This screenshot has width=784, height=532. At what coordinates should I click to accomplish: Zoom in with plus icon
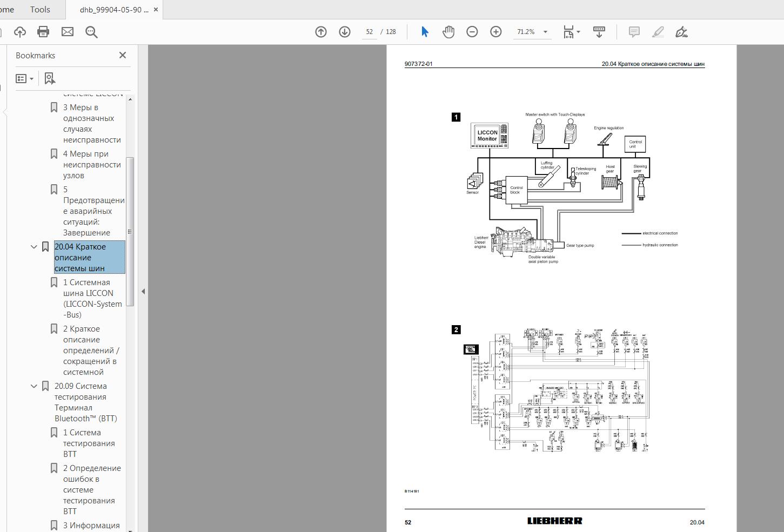pos(496,32)
